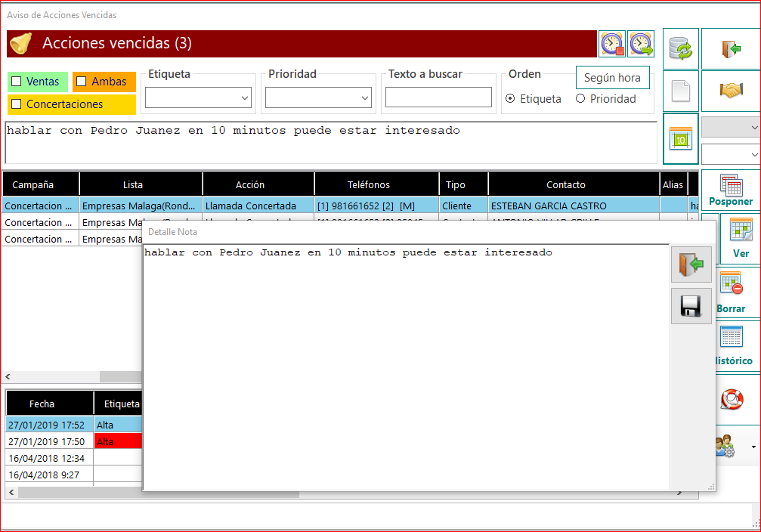This screenshot has height=532, width=761.
Task: Save the note with the floppy disk icon
Action: 691,306
